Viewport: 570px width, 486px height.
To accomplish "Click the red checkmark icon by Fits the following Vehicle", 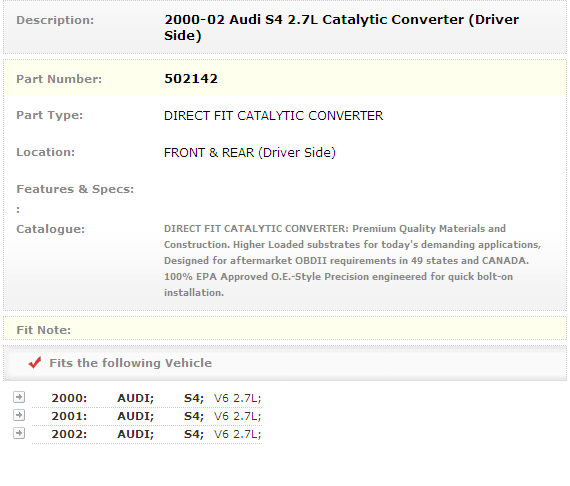I will tap(35, 362).
